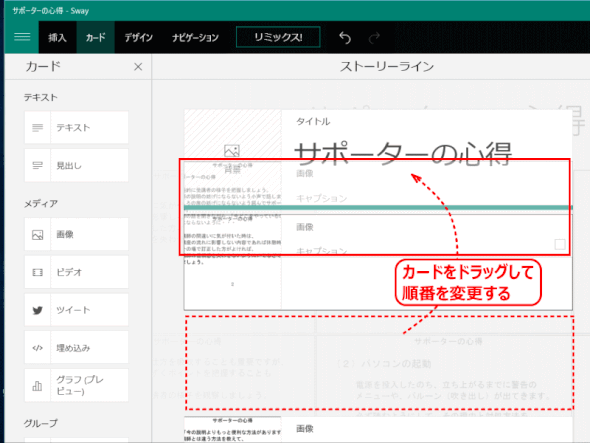Add a ビデオ card
This screenshot has height=443, width=590.
coord(76,272)
